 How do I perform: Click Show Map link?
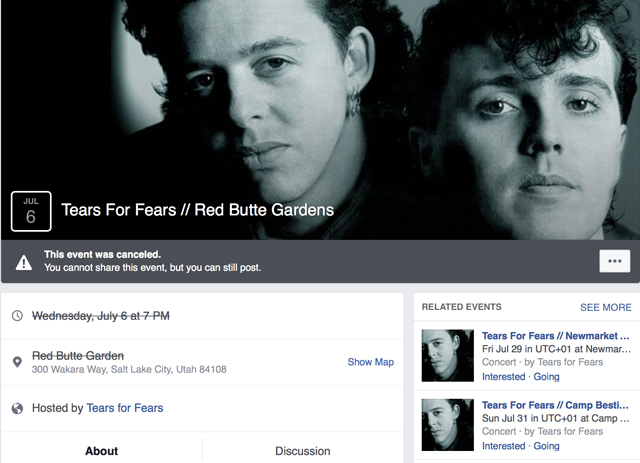click(x=370, y=362)
